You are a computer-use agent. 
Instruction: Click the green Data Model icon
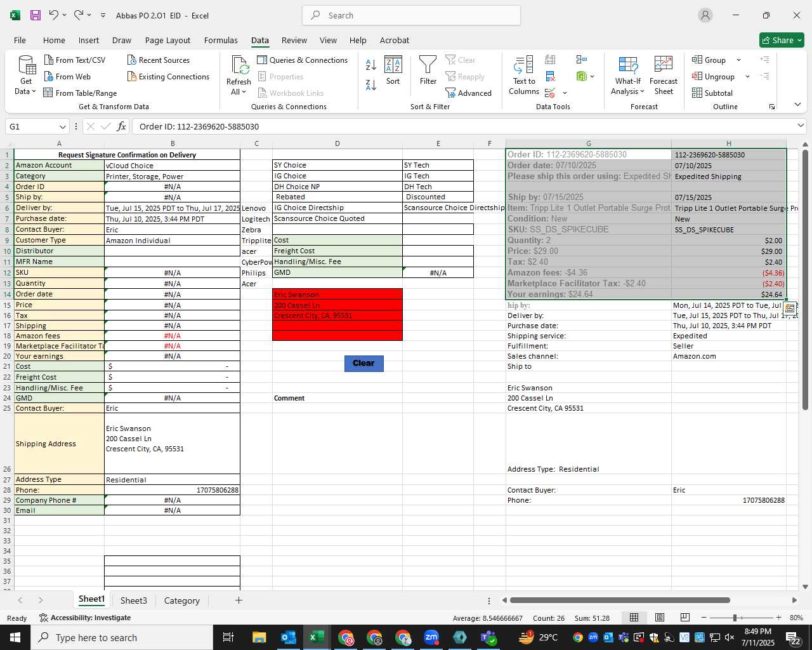[581, 76]
